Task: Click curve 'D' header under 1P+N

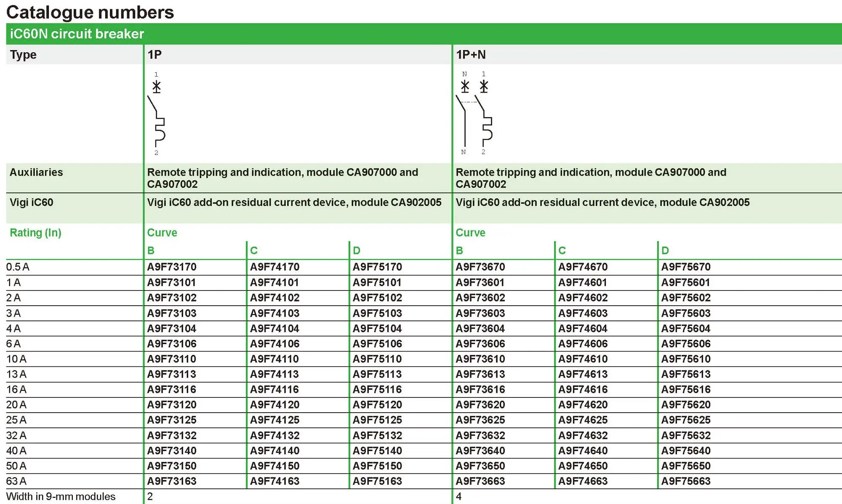Action: click(665, 251)
